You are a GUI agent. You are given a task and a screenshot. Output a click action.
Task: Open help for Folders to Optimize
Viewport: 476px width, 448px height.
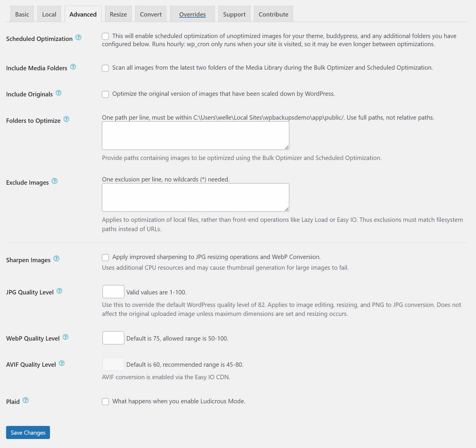pyautogui.click(x=66, y=119)
